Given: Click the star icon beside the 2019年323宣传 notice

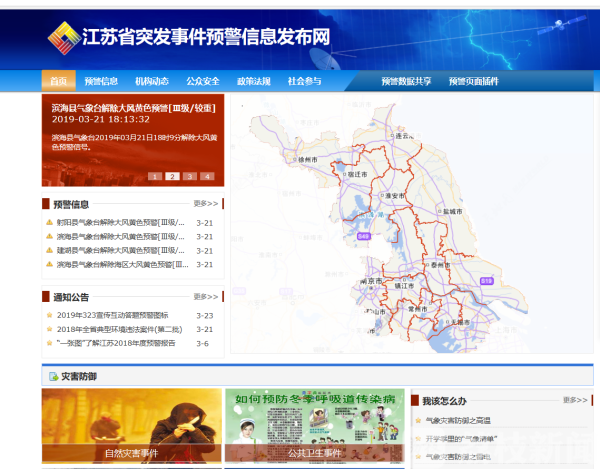Looking at the screenshot, I should 48,315.
